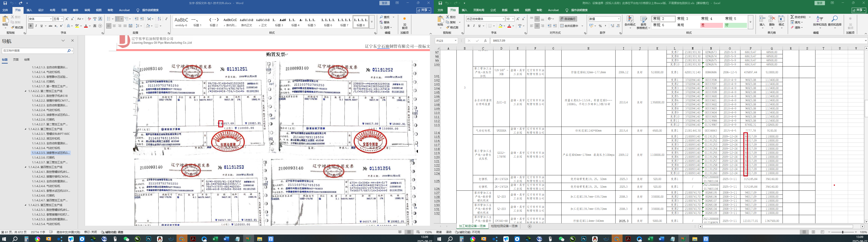Apply Word's red font color swatch

pyautogui.click(x=86, y=26)
